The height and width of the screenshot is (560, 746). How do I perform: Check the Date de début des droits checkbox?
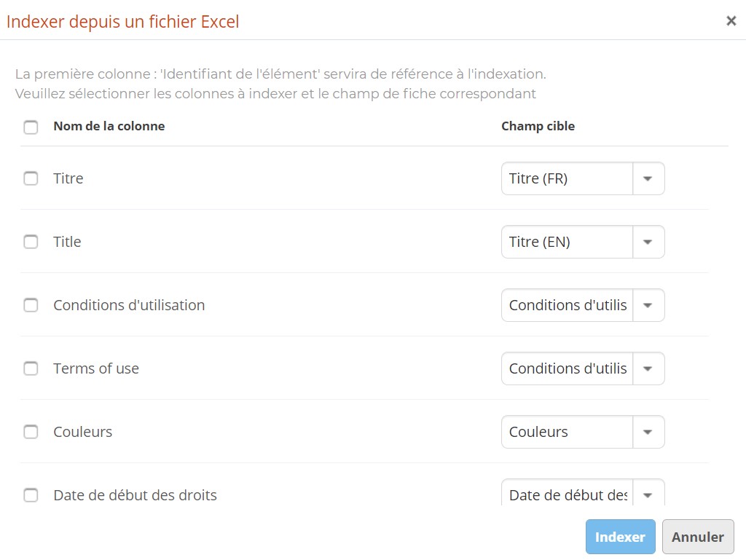tap(31, 495)
